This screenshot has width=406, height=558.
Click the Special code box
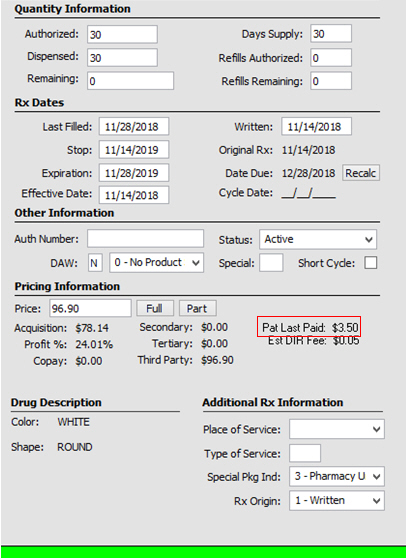pyautogui.click(x=271, y=263)
